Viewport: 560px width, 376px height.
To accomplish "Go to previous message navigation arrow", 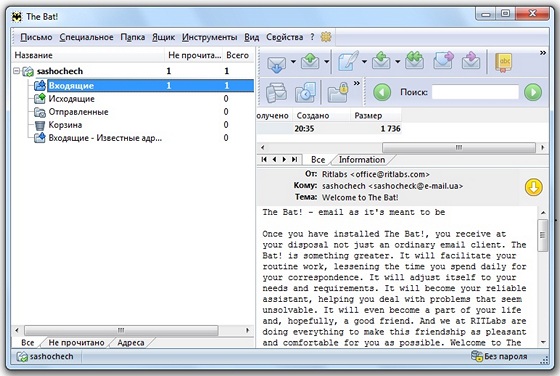I will pos(274,160).
